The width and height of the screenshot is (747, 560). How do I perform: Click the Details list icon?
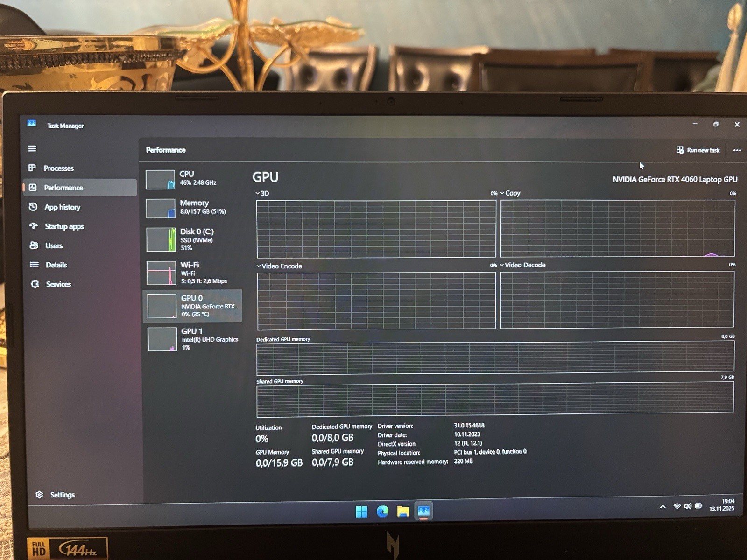tap(34, 265)
